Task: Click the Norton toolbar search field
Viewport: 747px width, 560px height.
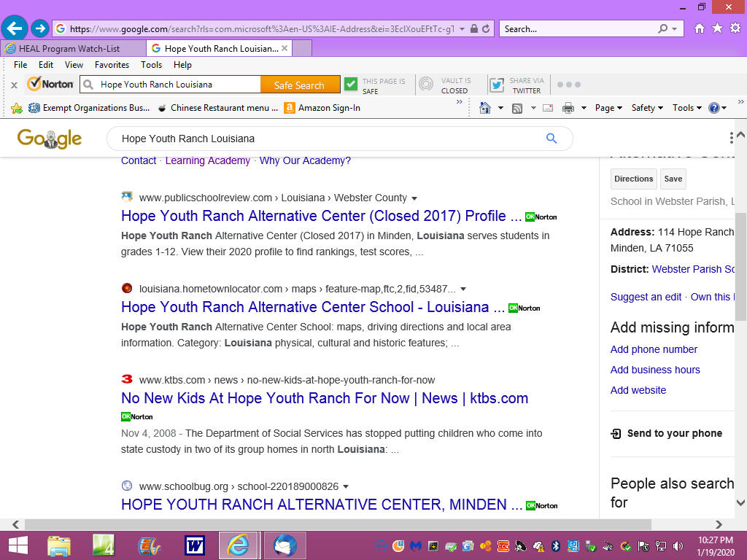Action: tap(171, 85)
